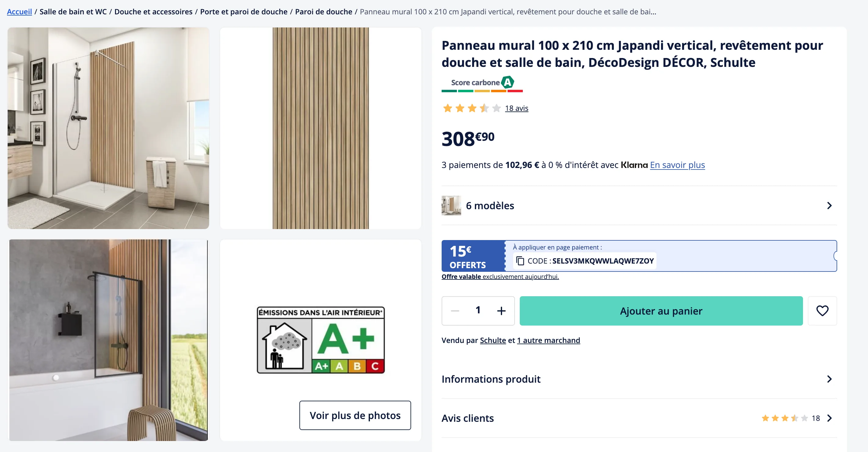Image resolution: width=868 pixels, height=452 pixels.
Task: Click the Score carbone A badge
Action: 482,84
